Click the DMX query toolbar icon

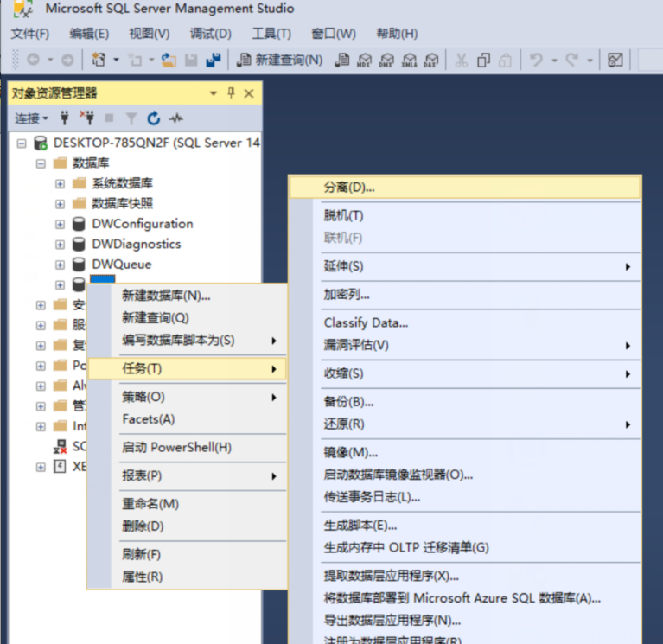pyautogui.click(x=386, y=60)
